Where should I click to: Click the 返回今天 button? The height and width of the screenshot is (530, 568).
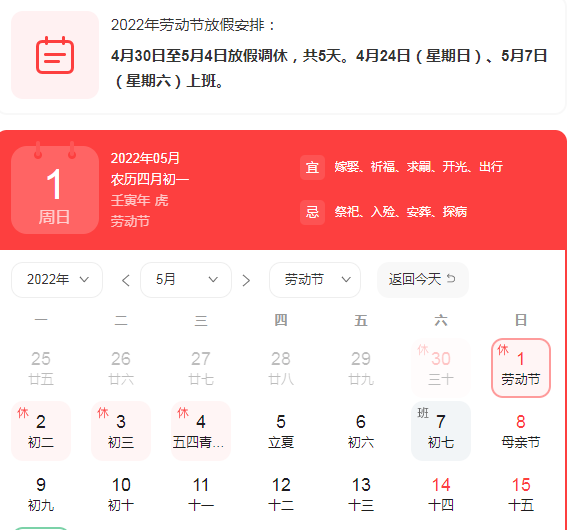click(423, 280)
